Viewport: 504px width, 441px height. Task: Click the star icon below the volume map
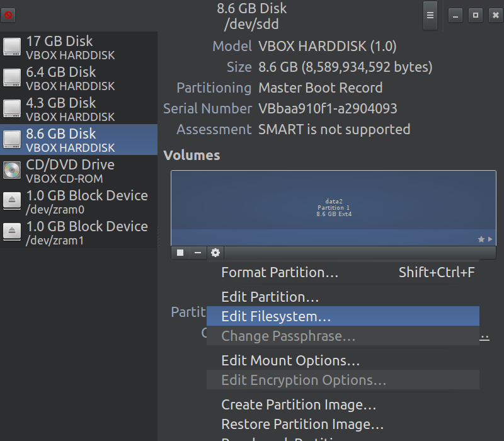coord(481,239)
